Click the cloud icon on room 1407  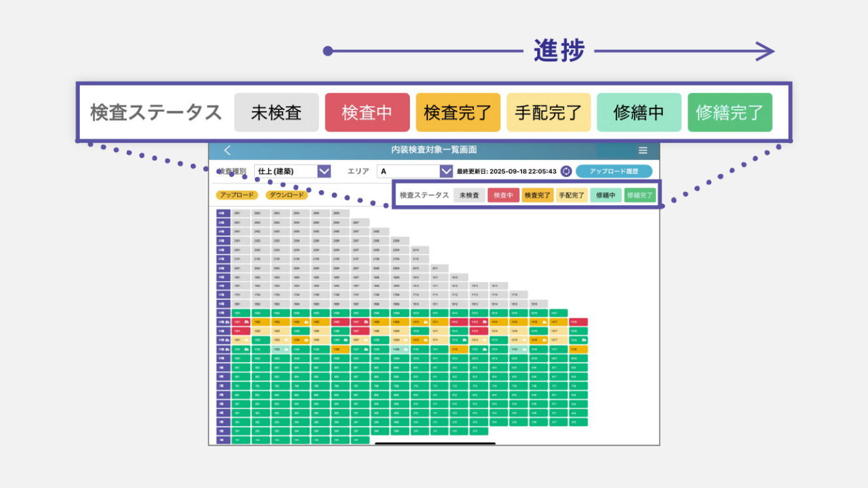pyautogui.click(x=365, y=322)
